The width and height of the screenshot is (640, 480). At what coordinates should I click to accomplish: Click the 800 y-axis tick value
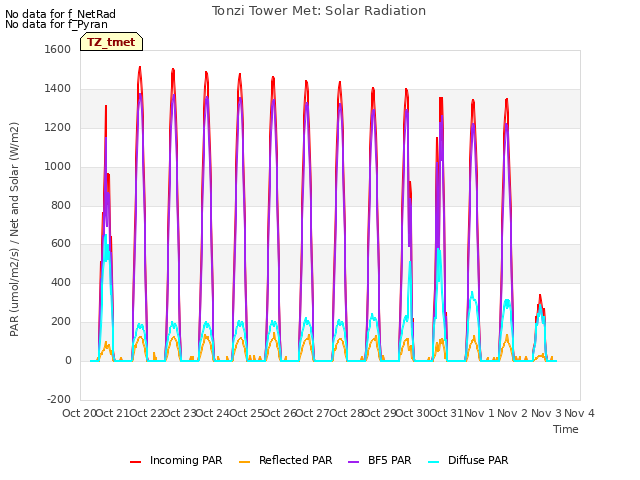point(61,205)
